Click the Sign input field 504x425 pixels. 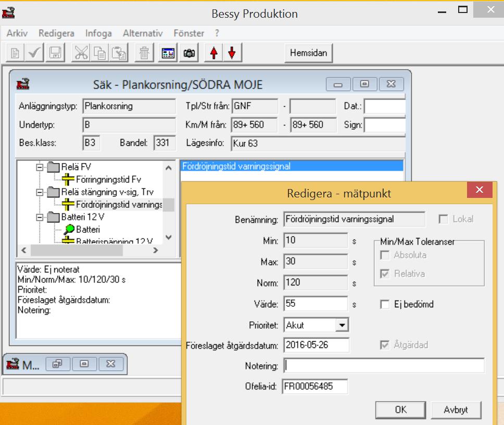(385, 125)
